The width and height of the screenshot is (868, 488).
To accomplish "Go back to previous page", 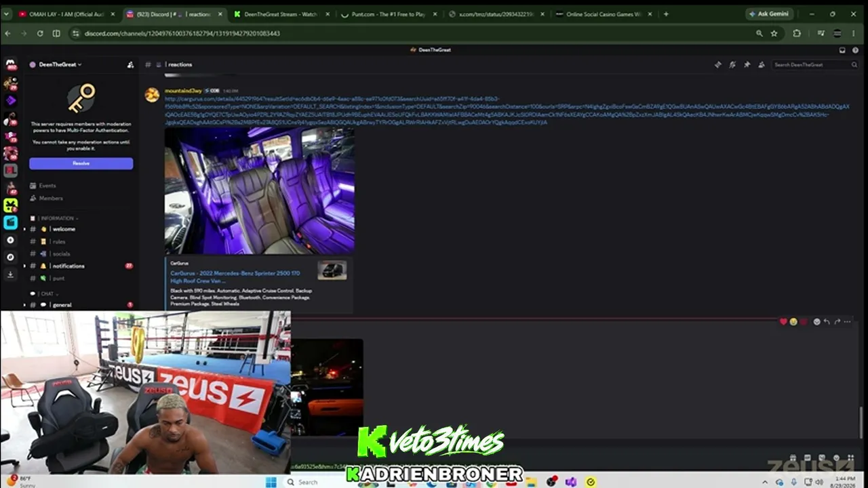I will pyautogui.click(x=8, y=33).
